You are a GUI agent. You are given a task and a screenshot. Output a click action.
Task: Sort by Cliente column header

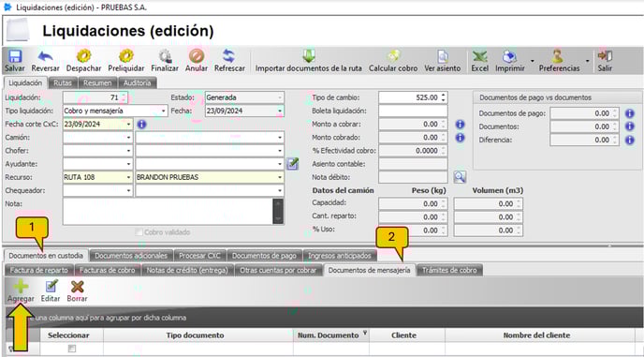[x=403, y=335]
